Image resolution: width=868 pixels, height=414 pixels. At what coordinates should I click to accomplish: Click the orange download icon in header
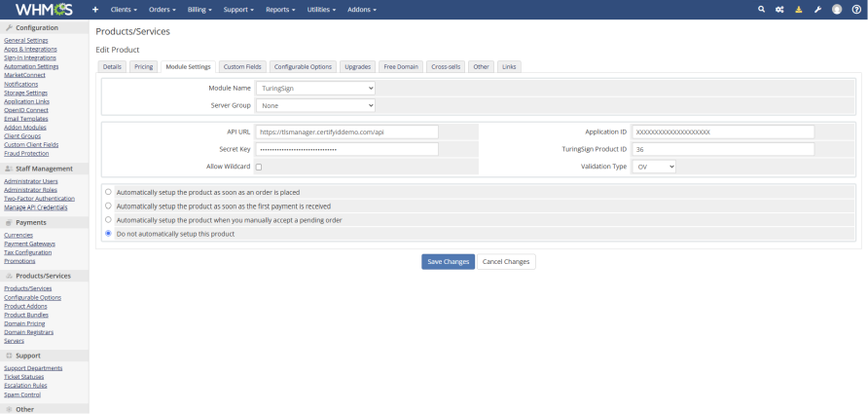point(798,10)
